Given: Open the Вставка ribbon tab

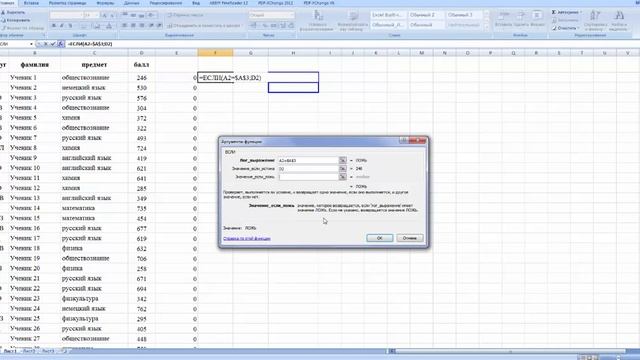Looking at the screenshot, I should 31,3.
